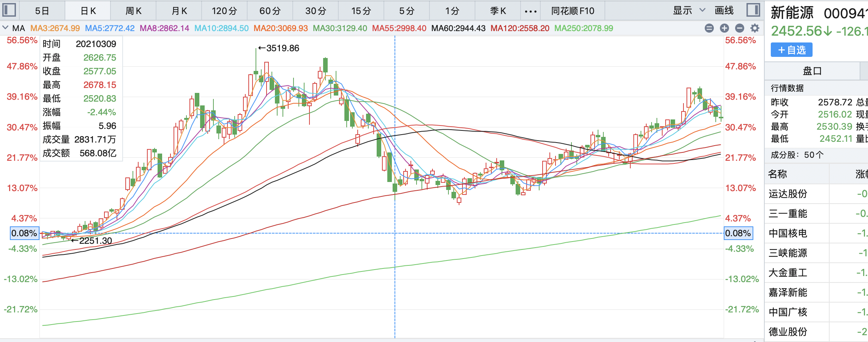Viewport: 868px width, 342px height.
Task: Open the more periods ellipsis menu
Action: (530, 11)
